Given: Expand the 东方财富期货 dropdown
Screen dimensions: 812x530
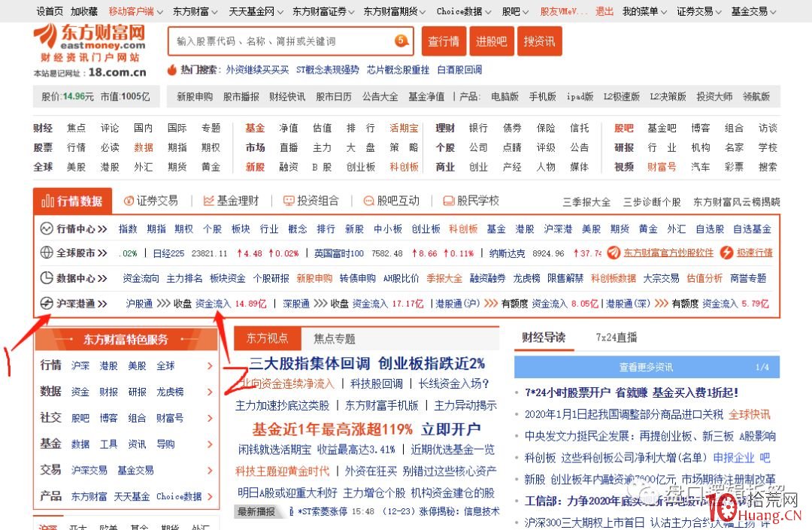Looking at the screenshot, I should tap(423, 12).
